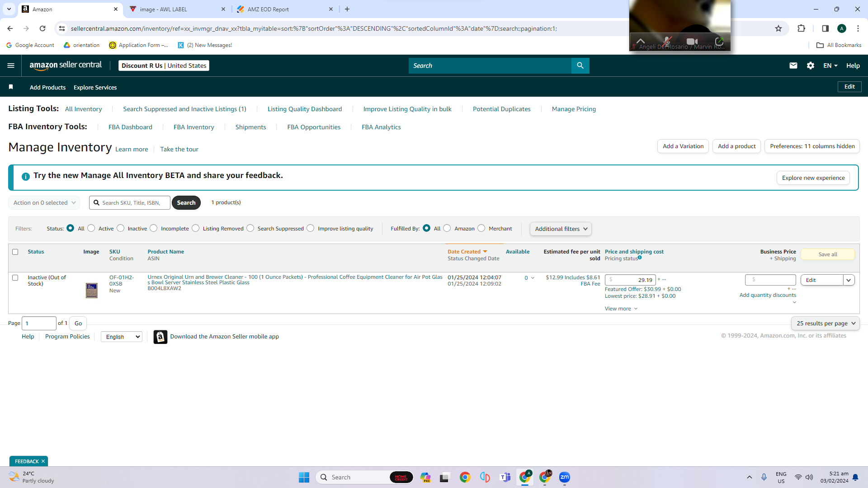The image size is (868, 488).
Task: Open the messages envelope icon
Action: coord(793,66)
